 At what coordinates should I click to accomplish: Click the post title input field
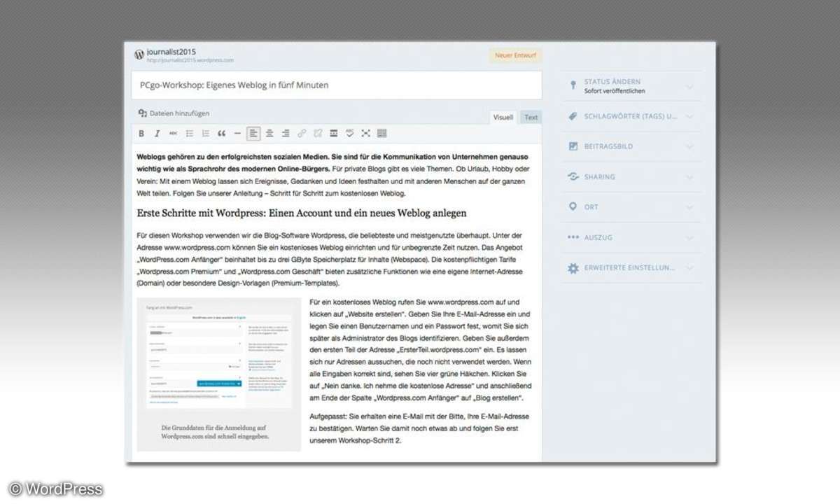pos(336,85)
